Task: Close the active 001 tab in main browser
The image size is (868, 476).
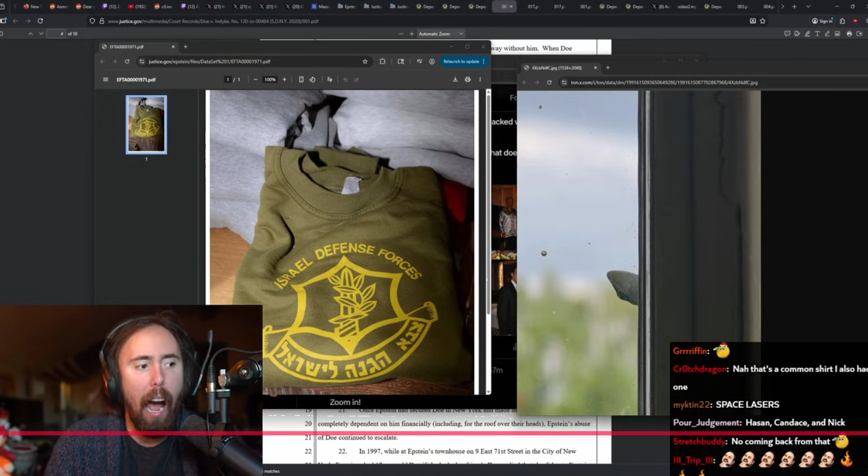Action: click(511, 6)
